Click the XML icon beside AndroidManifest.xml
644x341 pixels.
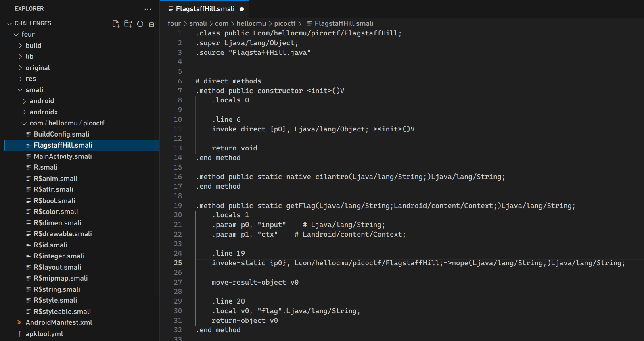[x=19, y=322]
